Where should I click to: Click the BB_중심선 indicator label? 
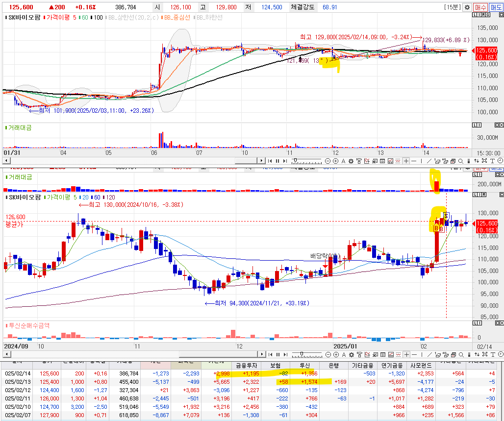tap(177, 17)
